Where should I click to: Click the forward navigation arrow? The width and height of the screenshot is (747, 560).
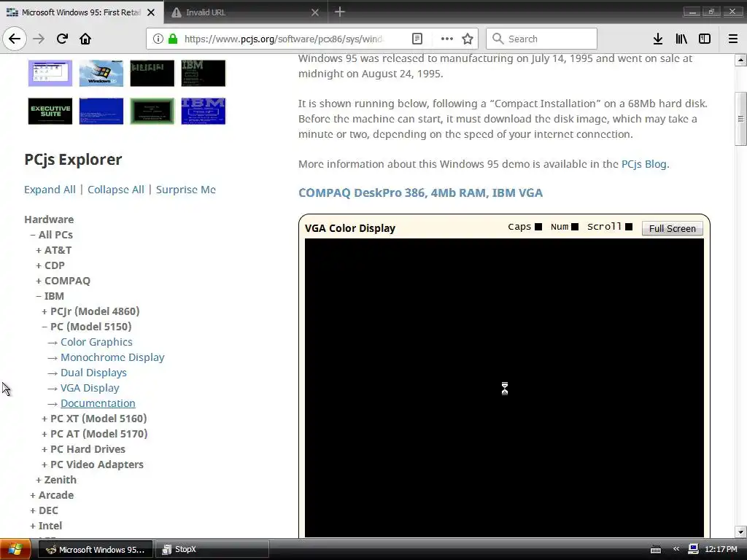(39, 39)
